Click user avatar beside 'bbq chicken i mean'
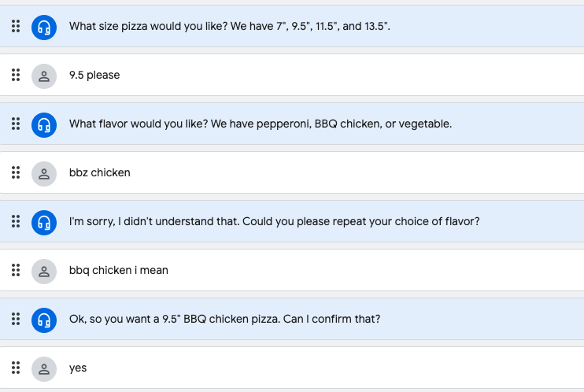The width and height of the screenshot is (584, 392). (x=44, y=271)
